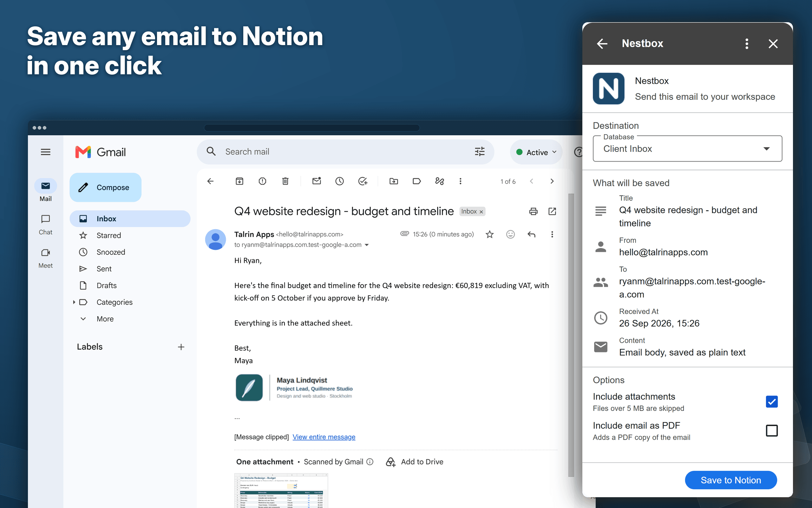Open the Active status dropdown

(536, 152)
